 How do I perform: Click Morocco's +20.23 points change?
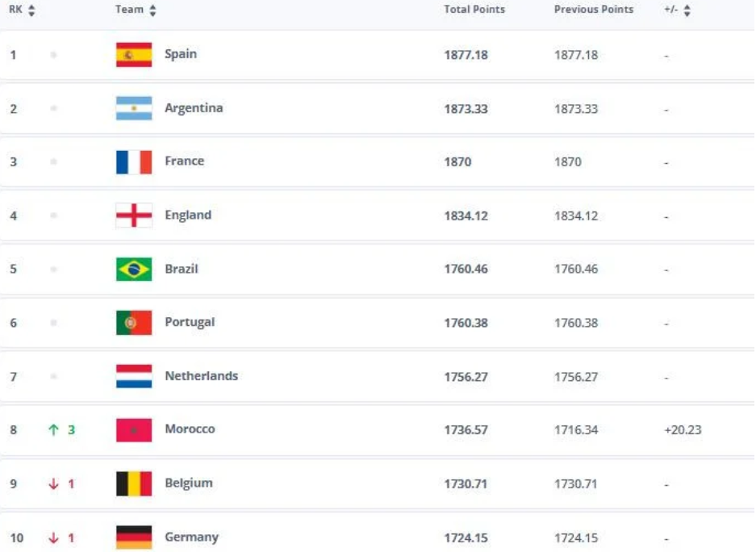click(x=683, y=430)
